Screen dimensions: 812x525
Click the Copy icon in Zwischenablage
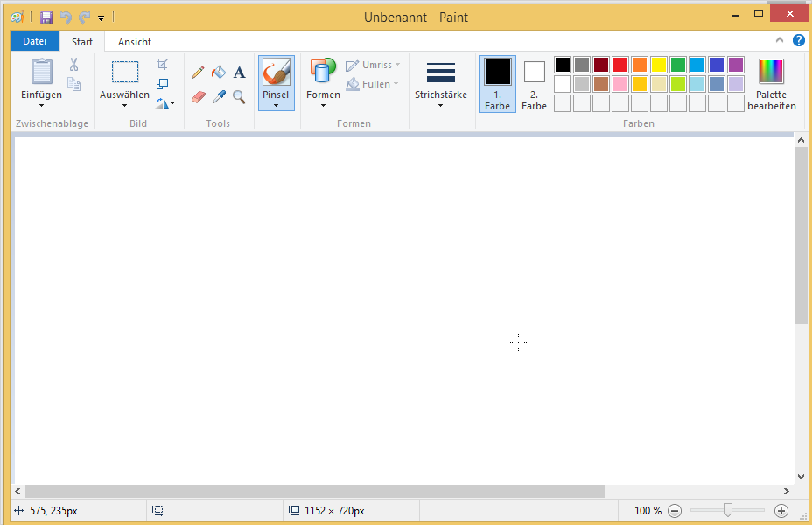pyautogui.click(x=74, y=84)
